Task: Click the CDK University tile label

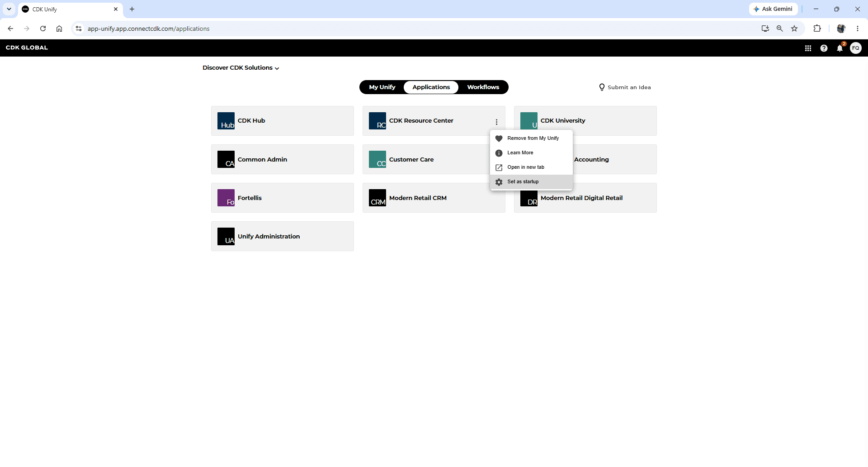Action: tap(563, 121)
